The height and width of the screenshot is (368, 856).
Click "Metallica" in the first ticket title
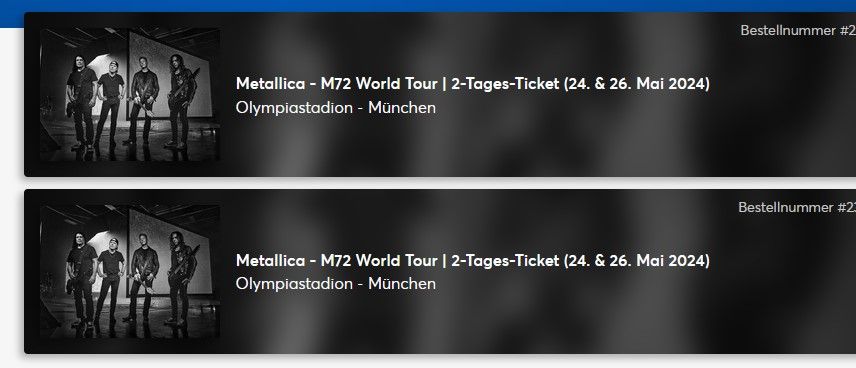coord(270,84)
